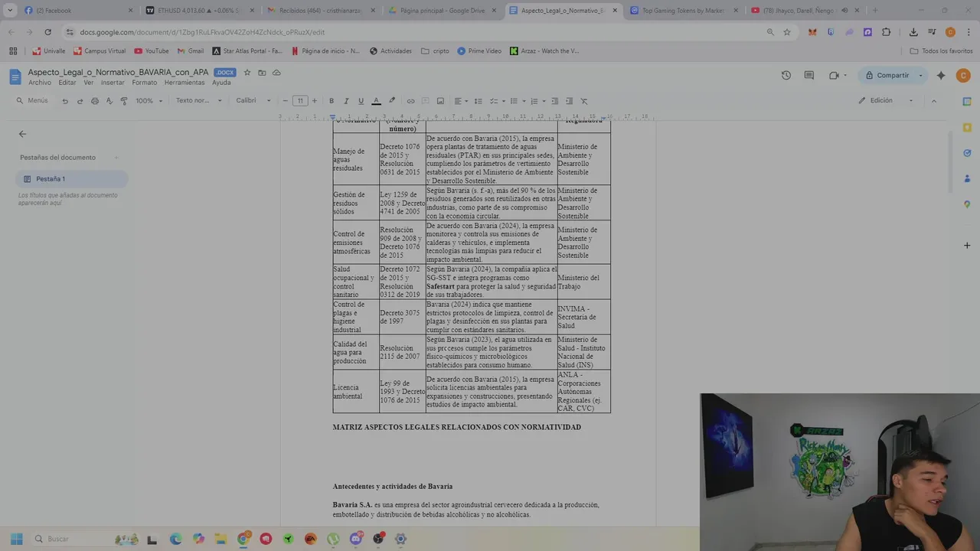The height and width of the screenshot is (551, 980).
Task: Open the Chrome extensions puzzle icon
Action: click(886, 32)
